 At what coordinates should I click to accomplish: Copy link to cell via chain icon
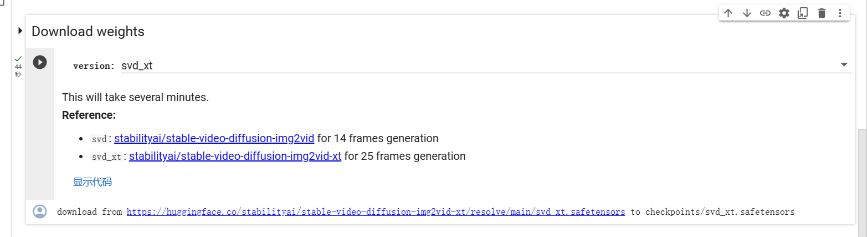click(765, 13)
